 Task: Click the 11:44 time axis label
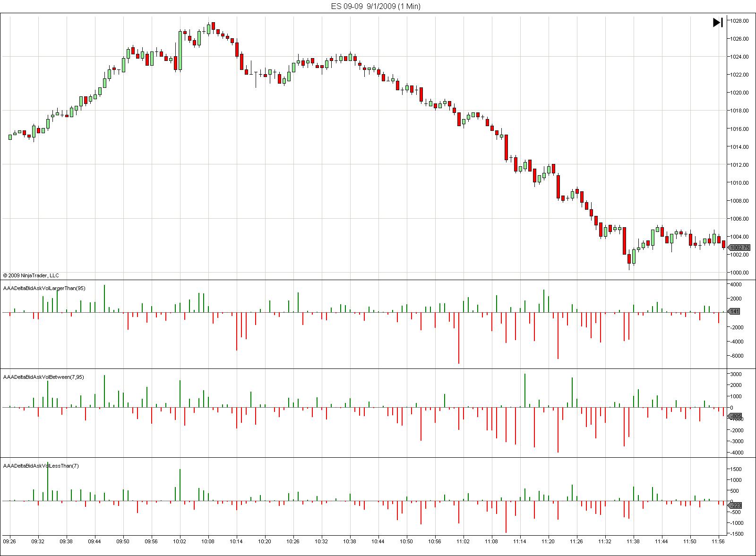tap(661, 541)
